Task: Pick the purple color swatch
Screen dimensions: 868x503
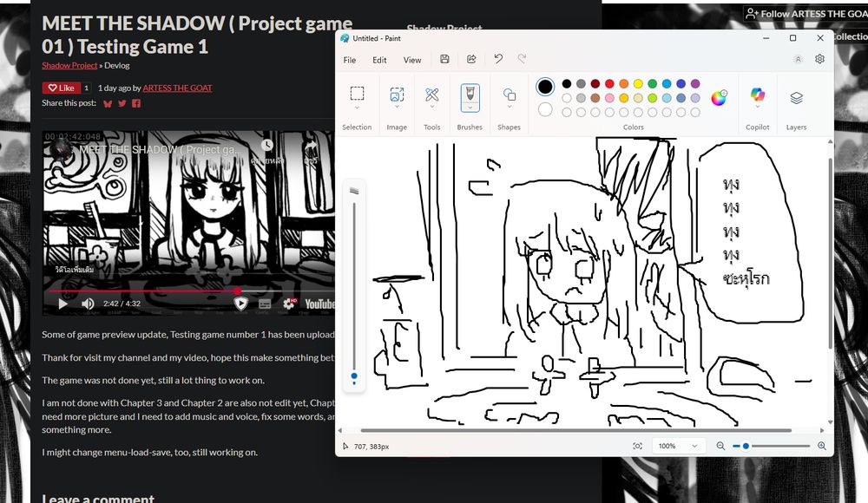Action: 695,83
